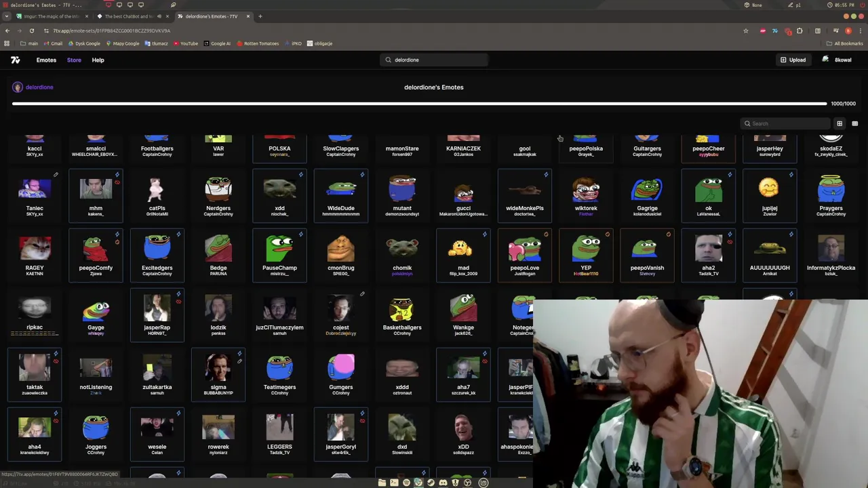
Task: Open the Gmail bookmark
Action: click(53, 43)
